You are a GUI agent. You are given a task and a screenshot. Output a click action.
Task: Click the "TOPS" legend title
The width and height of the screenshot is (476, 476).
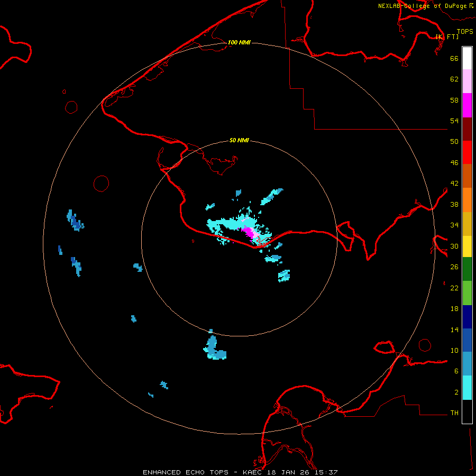pyautogui.click(x=465, y=32)
